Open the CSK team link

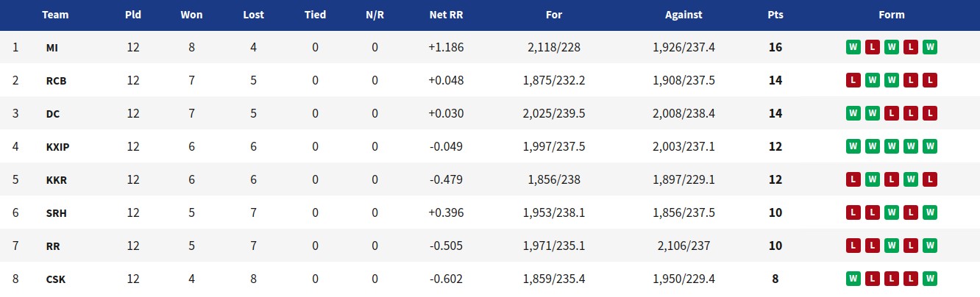[x=55, y=279]
